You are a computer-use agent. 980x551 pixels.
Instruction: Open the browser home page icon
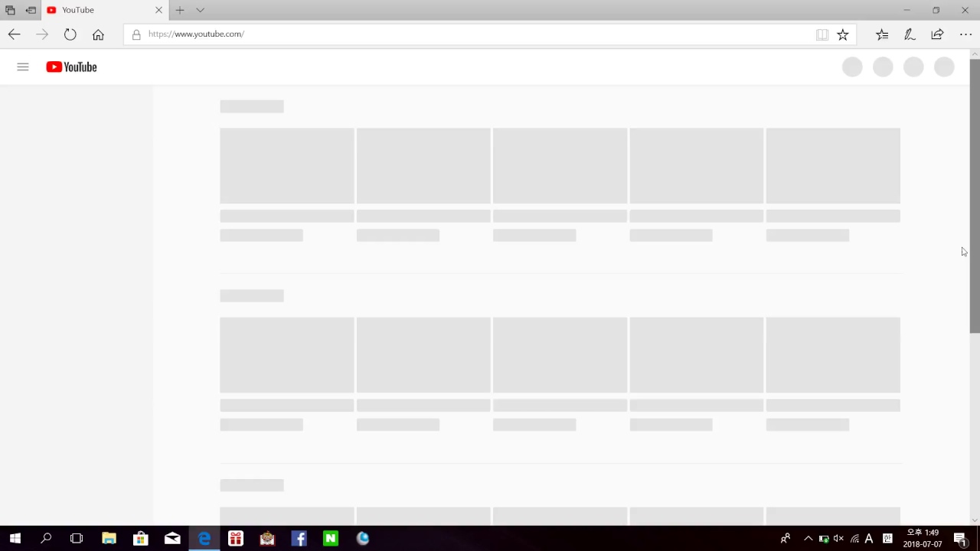tap(98, 34)
